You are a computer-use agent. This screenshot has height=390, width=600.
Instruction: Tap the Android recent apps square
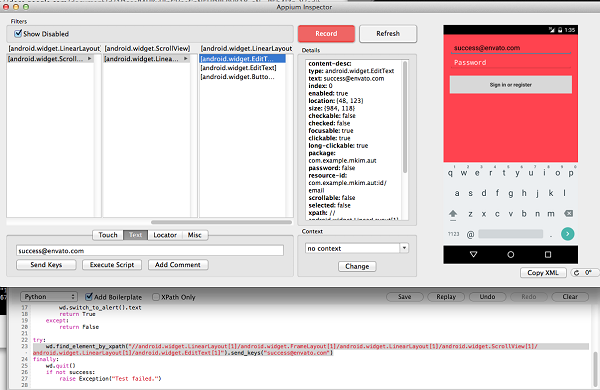point(548,255)
